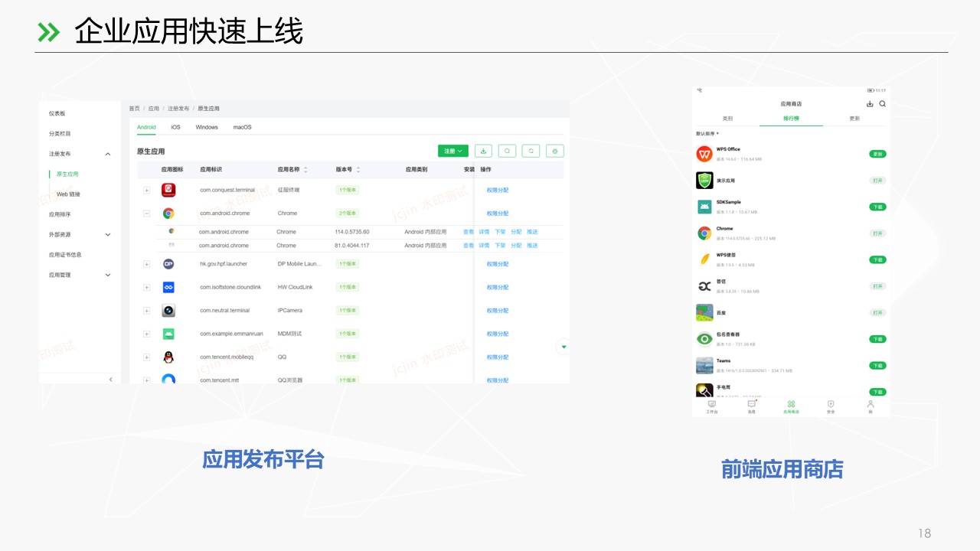980x551 pixels.
Task: Click the search icon in app store header
Action: 882,104
